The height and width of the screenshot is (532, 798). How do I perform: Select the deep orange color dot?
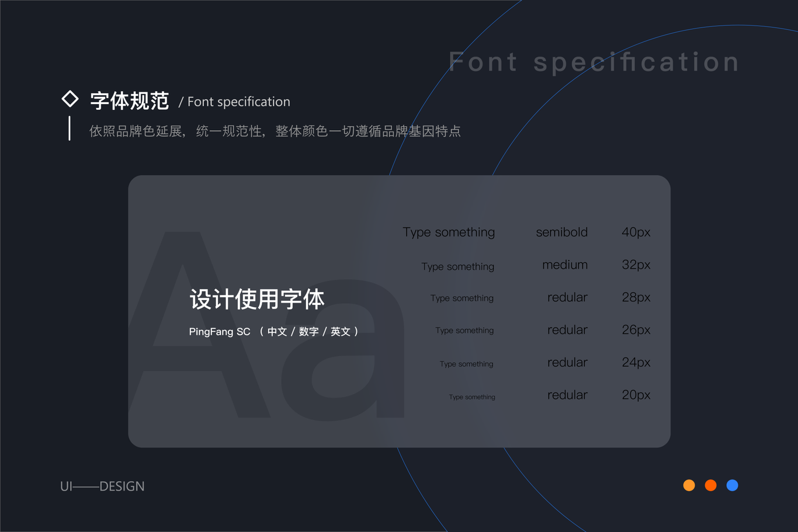[x=710, y=485]
